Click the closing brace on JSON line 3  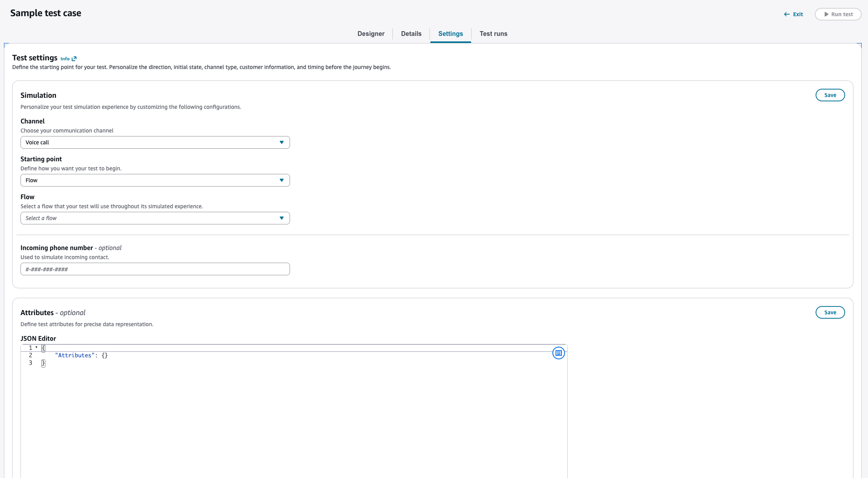[43, 363]
